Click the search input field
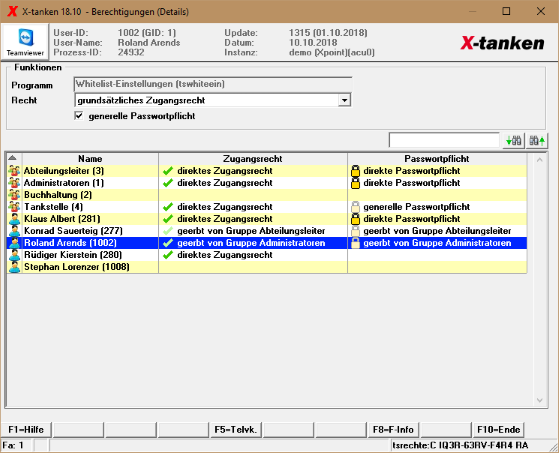 click(x=444, y=140)
